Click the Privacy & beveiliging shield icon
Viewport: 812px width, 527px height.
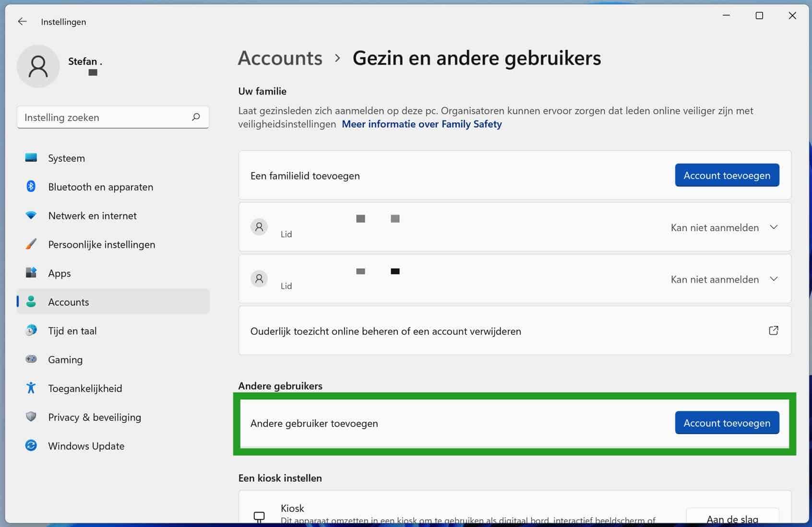click(x=31, y=417)
